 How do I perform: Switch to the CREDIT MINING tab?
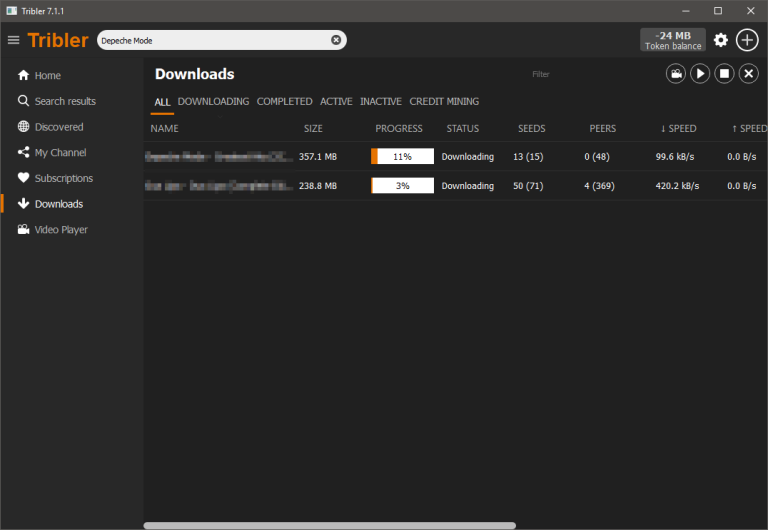click(444, 101)
